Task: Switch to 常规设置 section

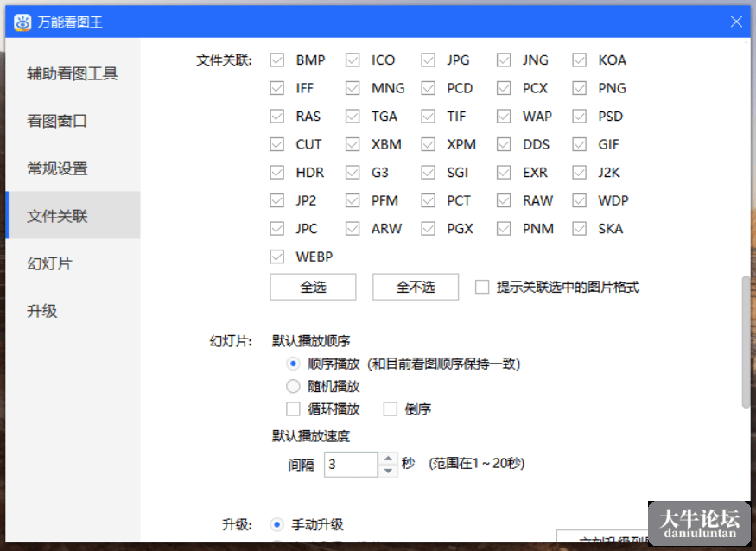Action: pos(73,168)
